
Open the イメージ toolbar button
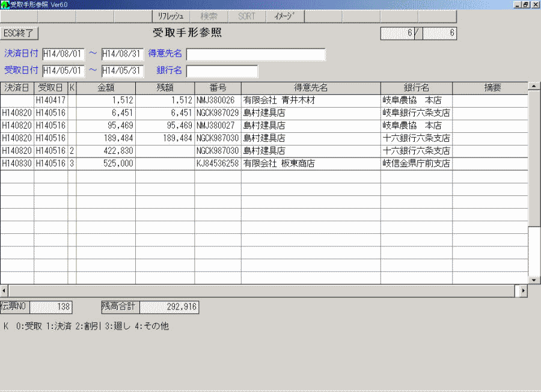coord(285,16)
